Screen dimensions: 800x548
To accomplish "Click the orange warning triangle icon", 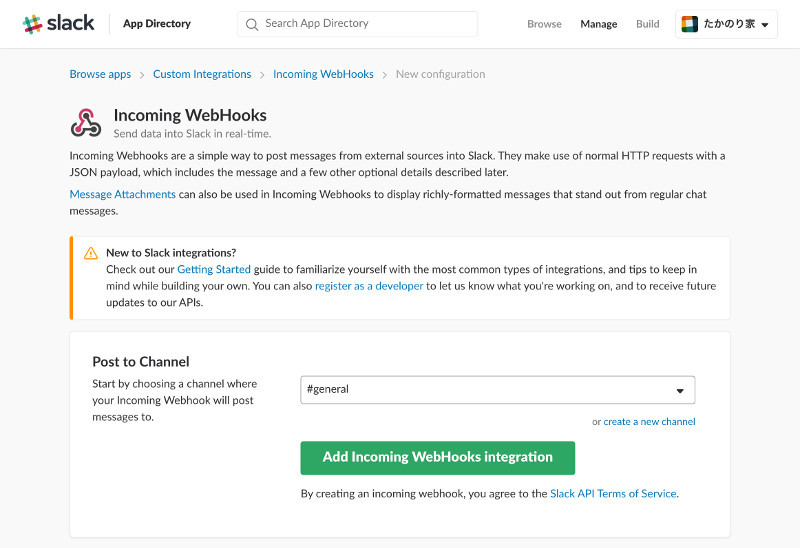I will 91,253.
